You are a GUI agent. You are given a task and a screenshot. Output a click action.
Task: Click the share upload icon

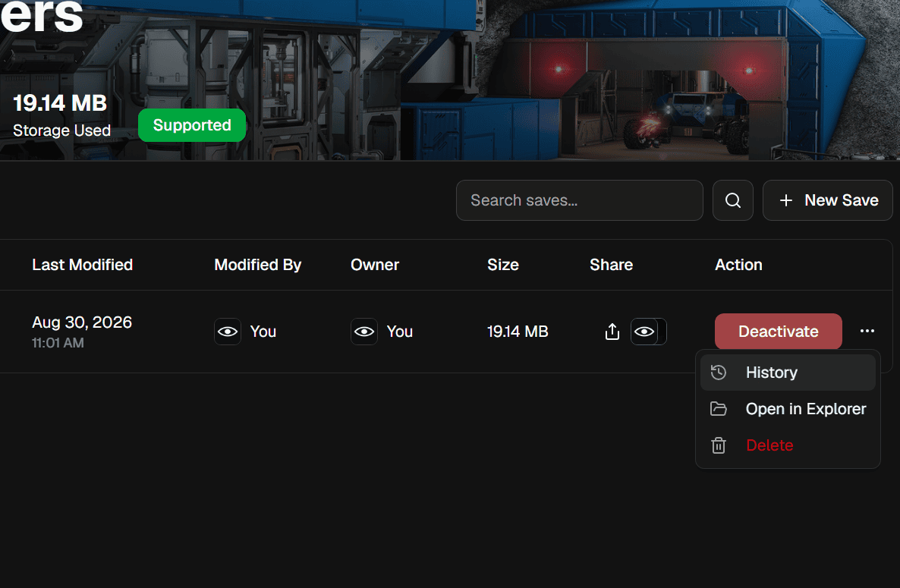612,332
